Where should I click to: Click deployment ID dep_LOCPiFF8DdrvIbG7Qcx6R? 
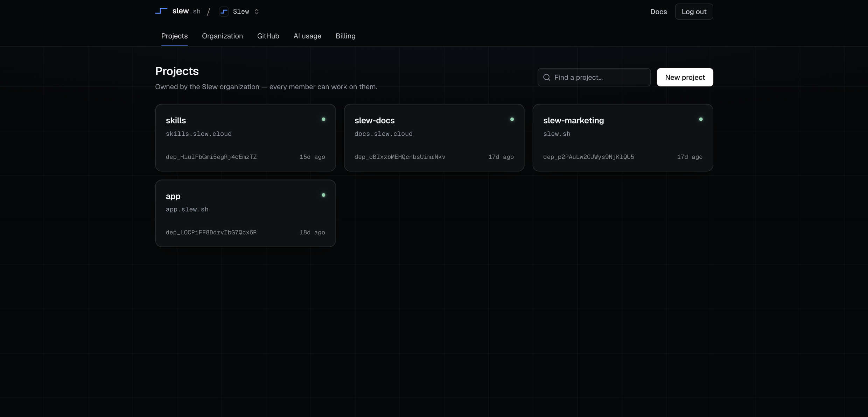211,233
